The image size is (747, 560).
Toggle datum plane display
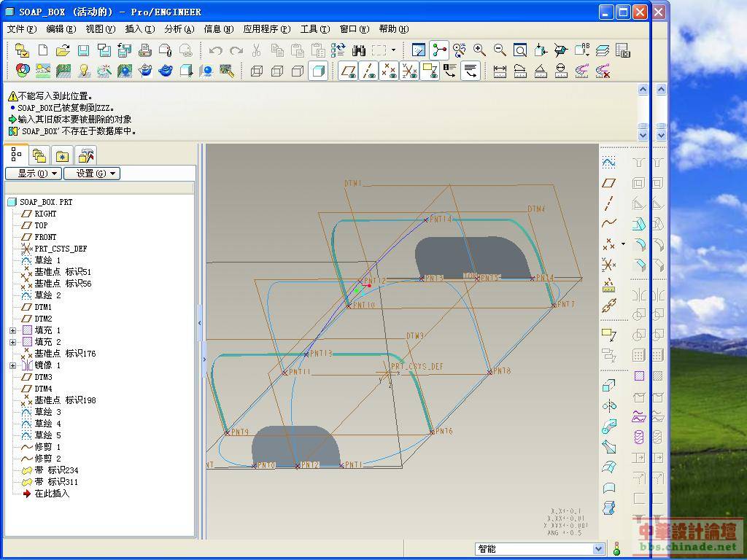(348, 71)
